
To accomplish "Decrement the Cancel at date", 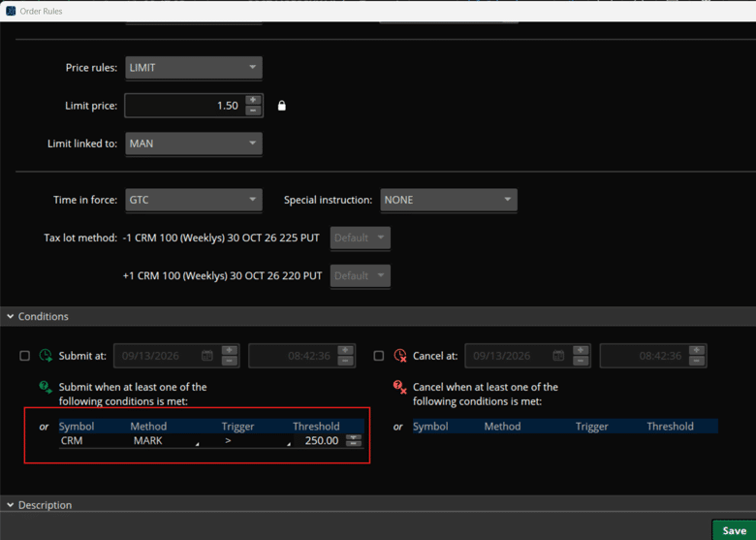I will [581, 361].
